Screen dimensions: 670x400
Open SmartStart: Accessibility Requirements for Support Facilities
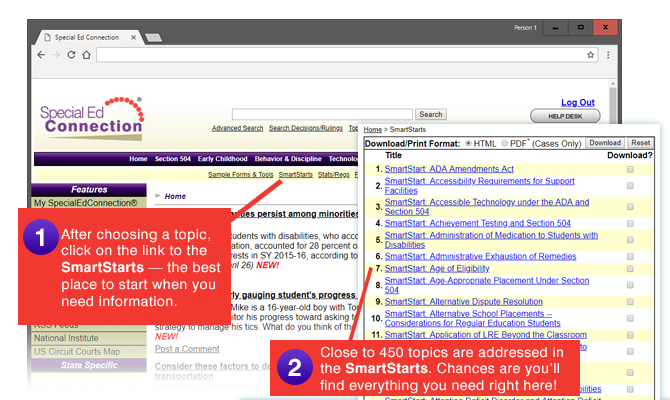[479, 186]
